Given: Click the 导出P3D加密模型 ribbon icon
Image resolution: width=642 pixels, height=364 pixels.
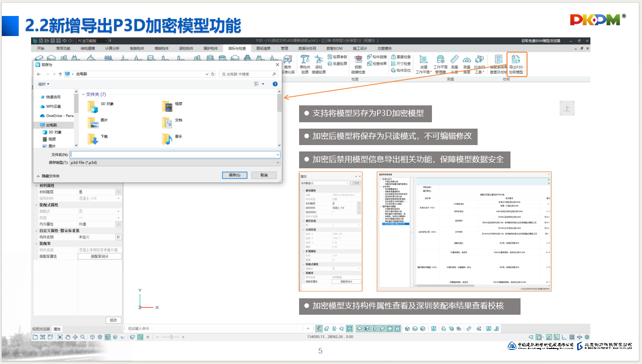Looking at the screenshot, I should click(x=516, y=63).
